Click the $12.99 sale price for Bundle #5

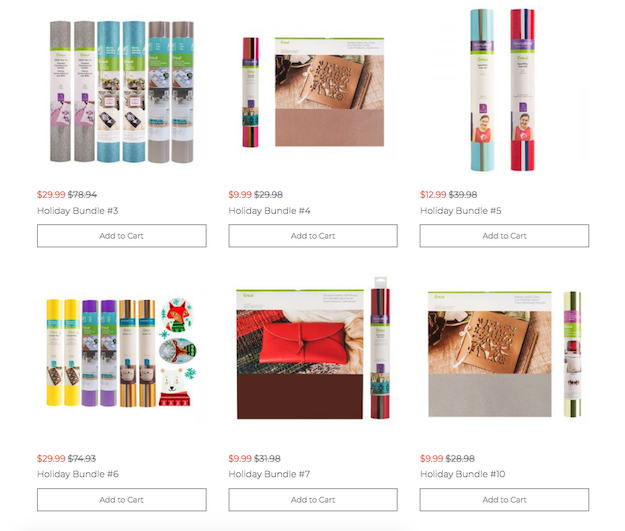(x=433, y=195)
